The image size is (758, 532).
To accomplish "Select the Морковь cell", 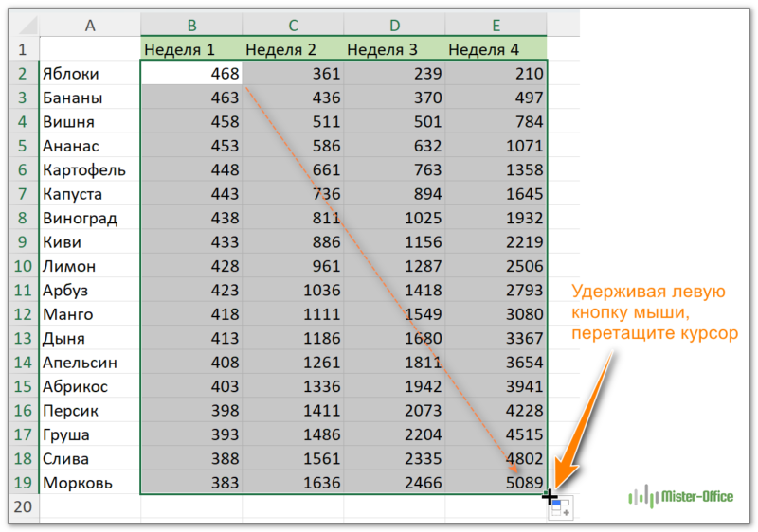I will pyautogui.click(x=90, y=483).
